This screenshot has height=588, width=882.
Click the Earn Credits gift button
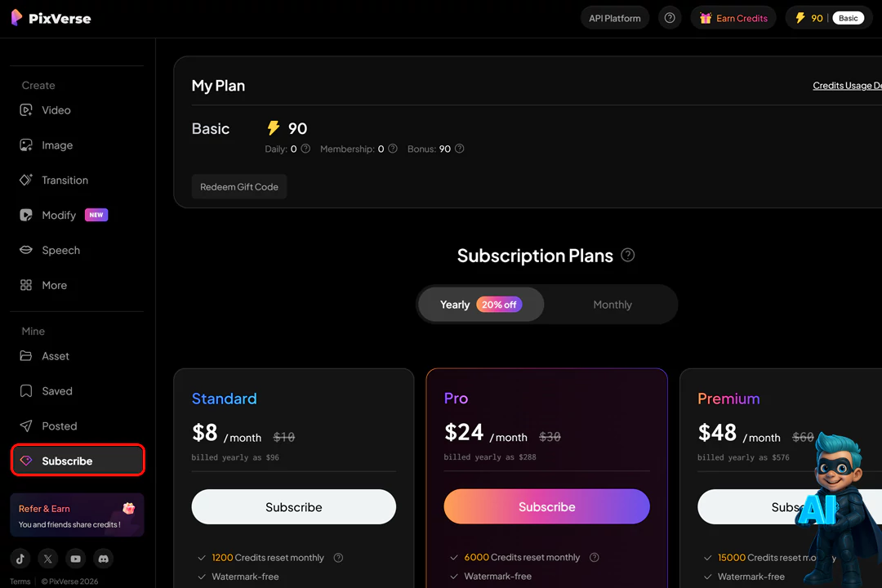[x=733, y=17]
